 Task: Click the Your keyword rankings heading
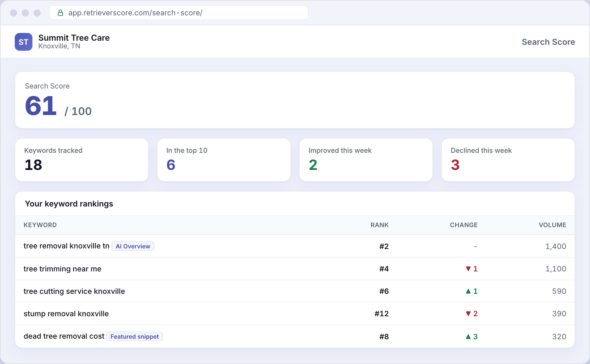(69, 204)
